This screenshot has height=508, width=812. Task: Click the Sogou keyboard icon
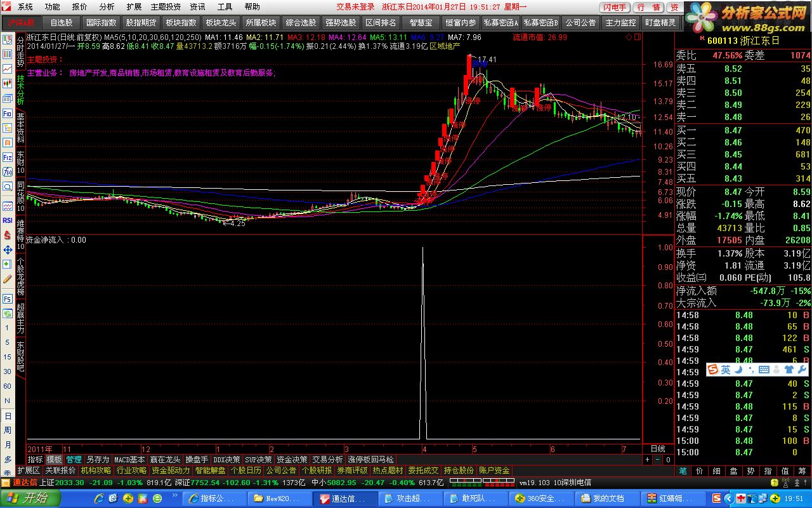click(764, 370)
